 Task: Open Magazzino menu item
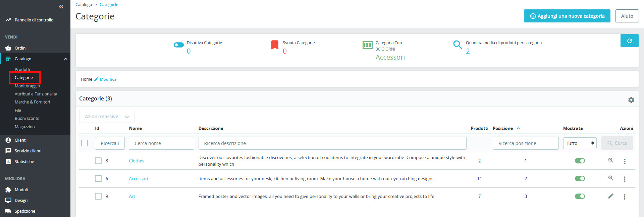[x=24, y=127]
